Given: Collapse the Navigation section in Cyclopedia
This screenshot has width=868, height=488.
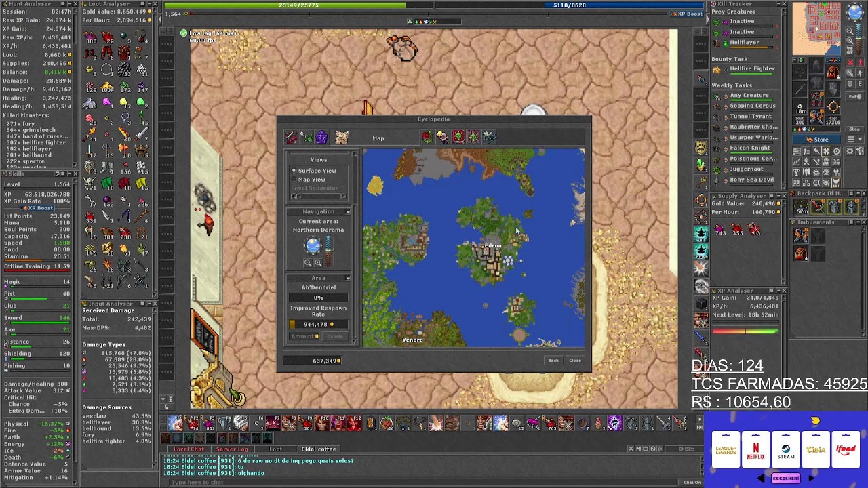Looking at the screenshot, I should click(x=348, y=212).
